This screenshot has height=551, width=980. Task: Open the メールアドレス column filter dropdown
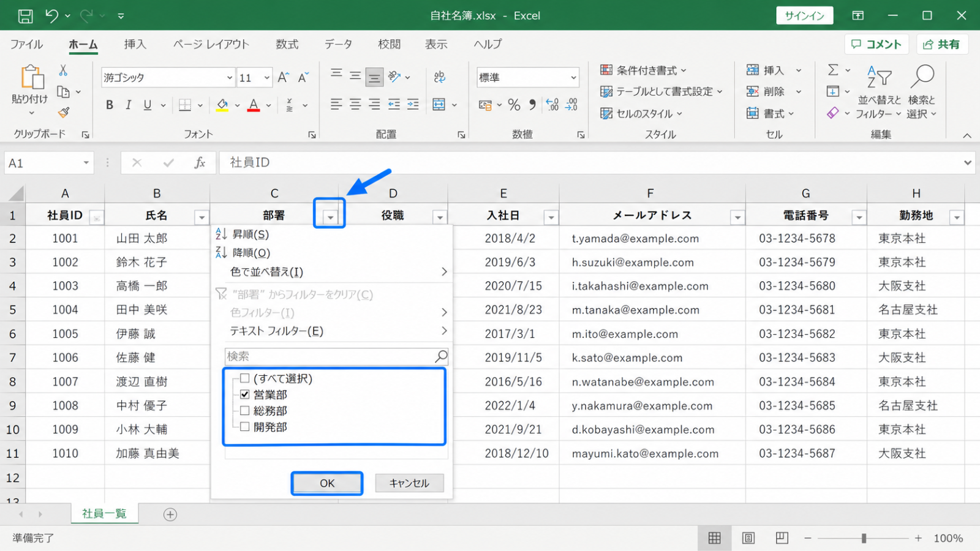coord(737,217)
